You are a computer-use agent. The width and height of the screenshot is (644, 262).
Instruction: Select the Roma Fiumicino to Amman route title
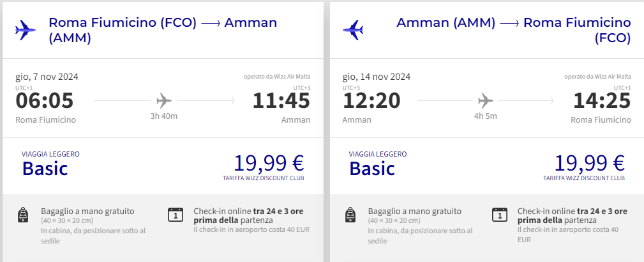(163, 30)
